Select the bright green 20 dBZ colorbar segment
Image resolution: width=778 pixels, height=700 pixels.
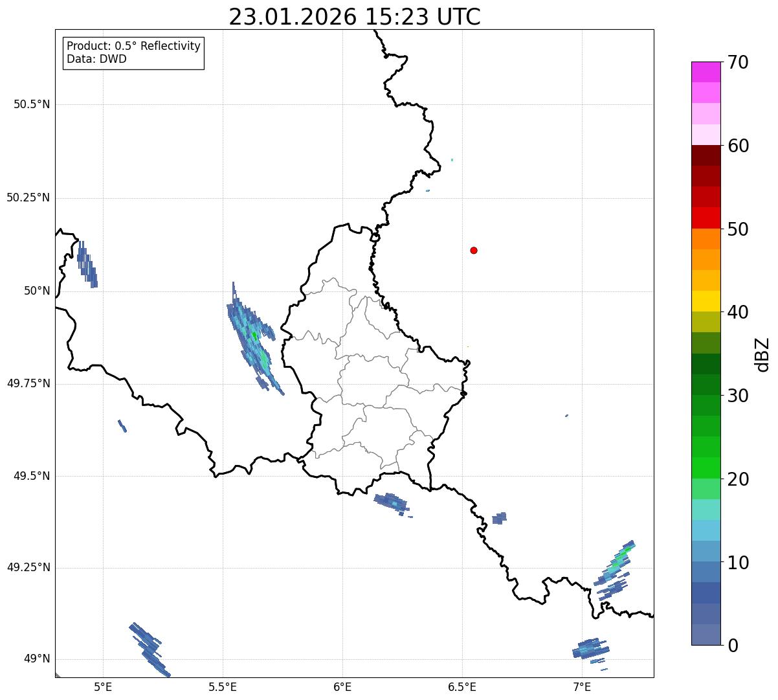click(706, 468)
